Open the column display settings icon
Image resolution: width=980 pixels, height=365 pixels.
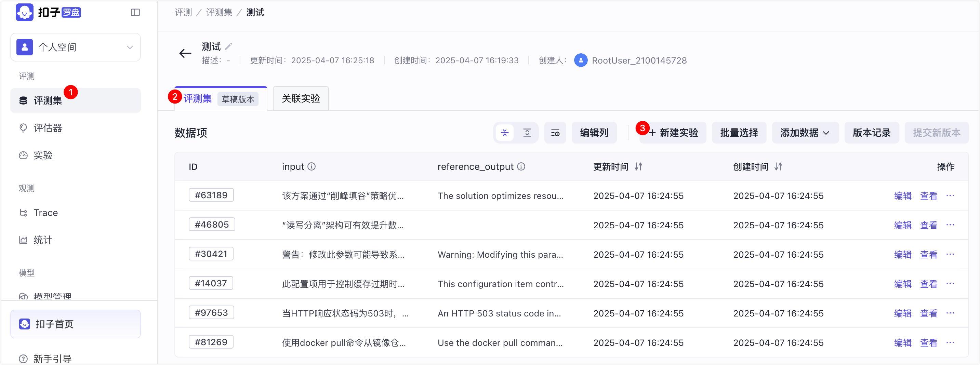point(555,133)
